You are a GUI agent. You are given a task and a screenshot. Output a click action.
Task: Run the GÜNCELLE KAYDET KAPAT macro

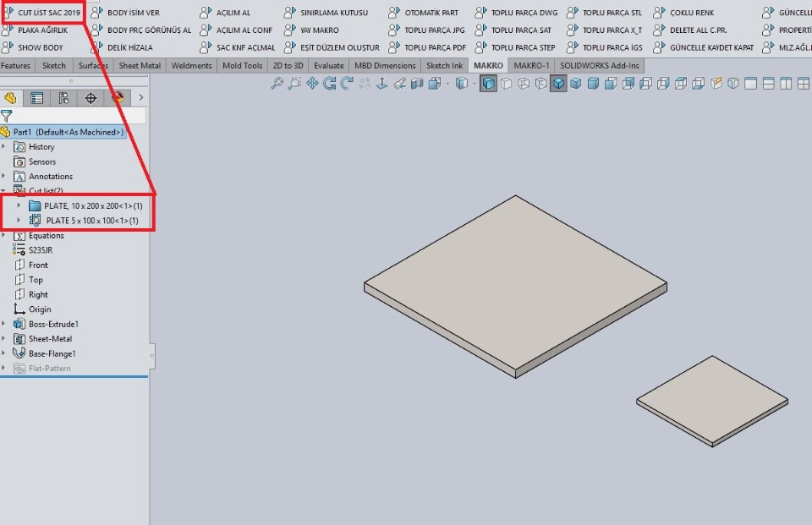(x=704, y=47)
